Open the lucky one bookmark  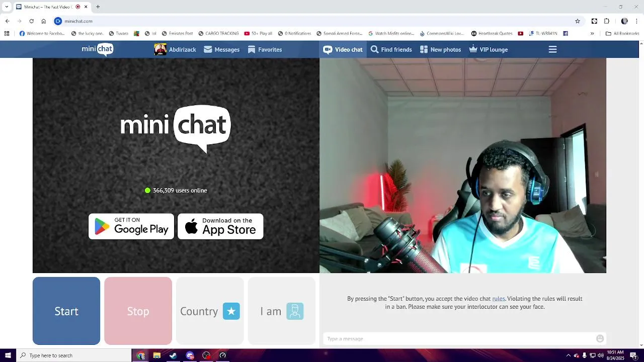(x=87, y=34)
